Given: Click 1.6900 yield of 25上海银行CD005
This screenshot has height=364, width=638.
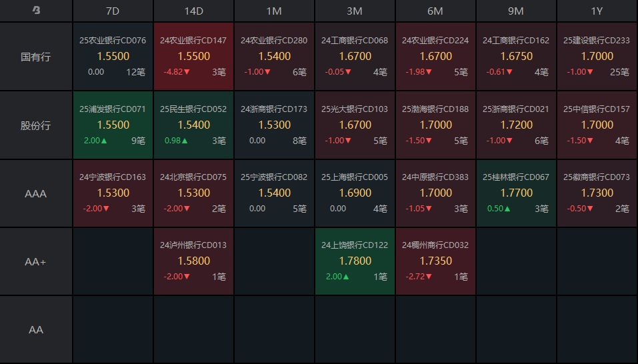Looking at the screenshot, I should click(355, 193).
